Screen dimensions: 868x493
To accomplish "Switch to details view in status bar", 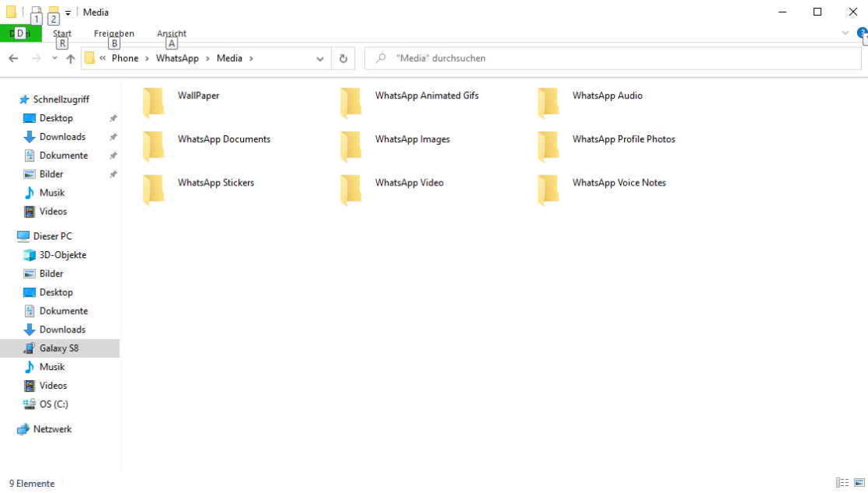I will click(842, 483).
